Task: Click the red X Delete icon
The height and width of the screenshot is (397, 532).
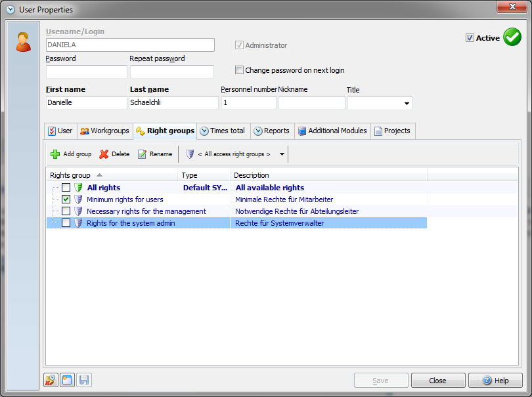Action: pos(104,154)
